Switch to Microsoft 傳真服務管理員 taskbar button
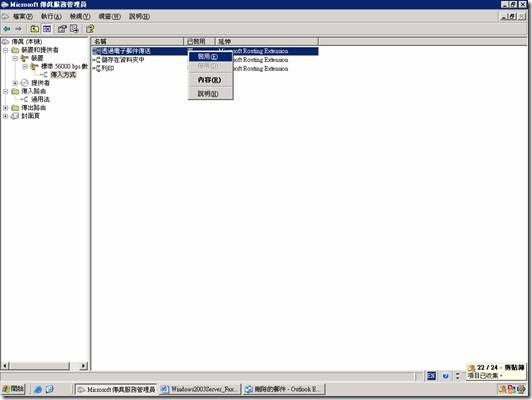The height and width of the screenshot is (400, 532). click(116, 389)
